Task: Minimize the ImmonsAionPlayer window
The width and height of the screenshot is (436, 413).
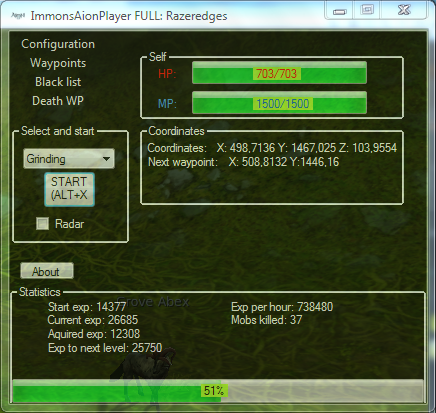Action: (x=340, y=11)
